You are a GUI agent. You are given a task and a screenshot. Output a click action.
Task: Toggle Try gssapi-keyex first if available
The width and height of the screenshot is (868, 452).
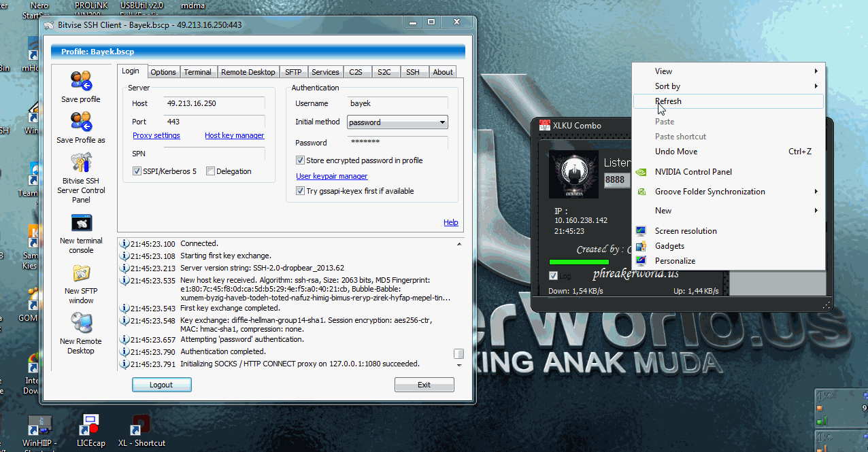(300, 191)
